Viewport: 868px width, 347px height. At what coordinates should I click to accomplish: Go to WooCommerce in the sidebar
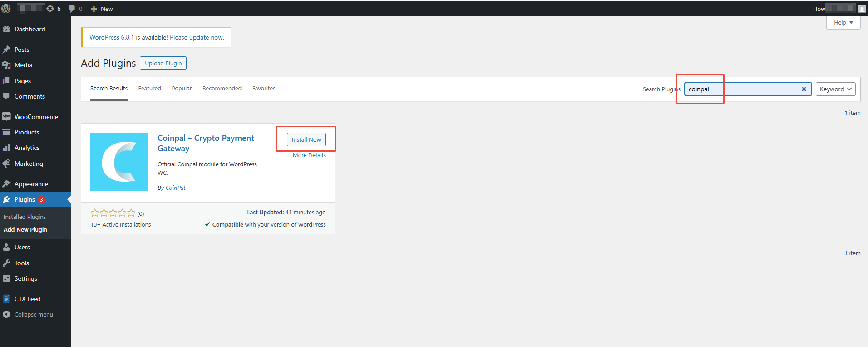36,117
